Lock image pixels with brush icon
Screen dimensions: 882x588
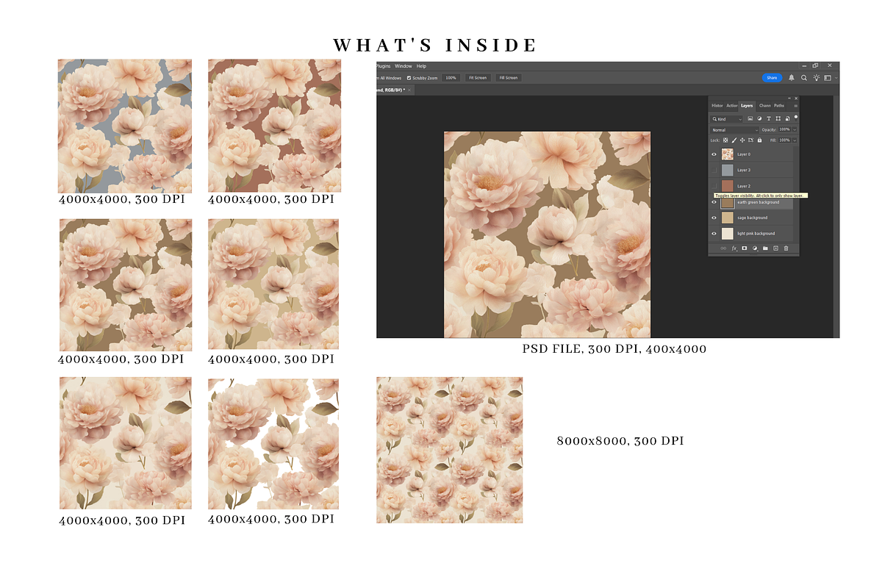tap(734, 140)
